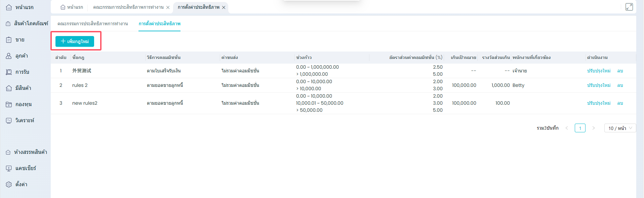Click the home icon in the sidebar
The width and height of the screenshot is (644, 198).
point(9,7)
